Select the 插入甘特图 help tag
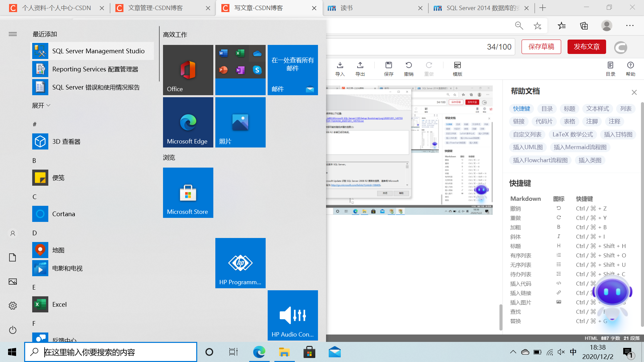644x362 pixels. [618, 134]
